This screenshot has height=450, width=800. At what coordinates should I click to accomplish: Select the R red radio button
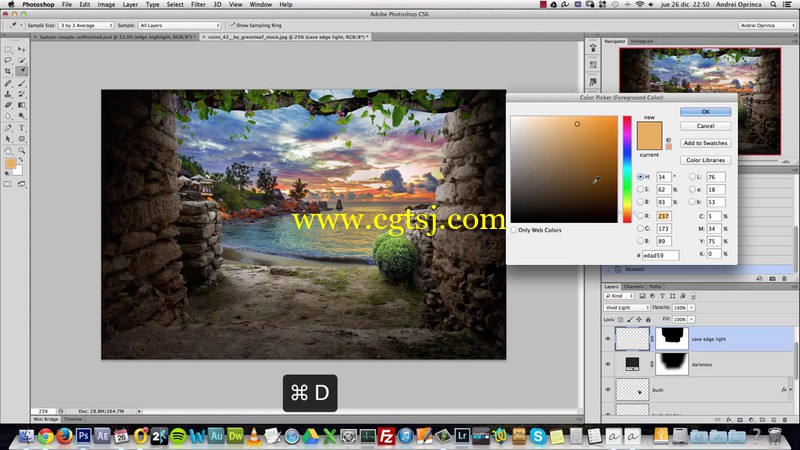[x=640, y=216]
